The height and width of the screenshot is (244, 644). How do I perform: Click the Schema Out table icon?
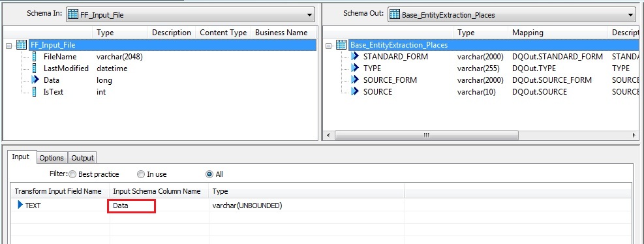pyautogui.click(x=394, y=14)
